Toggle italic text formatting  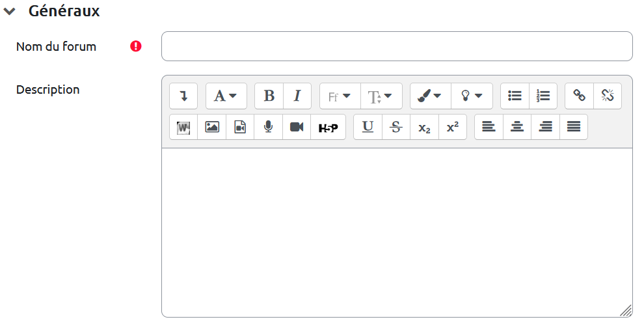click(297, 96)
